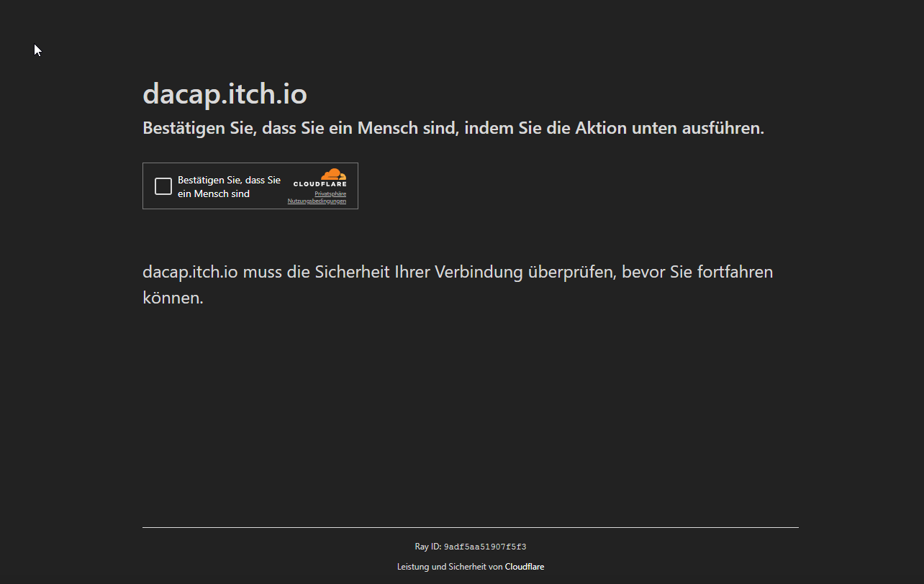The width and height of the screenshot is (924, 584).
Task: Click the bold 'indem Sie die Aktion unten ausführen' subheading
Action: pos(453,128)
